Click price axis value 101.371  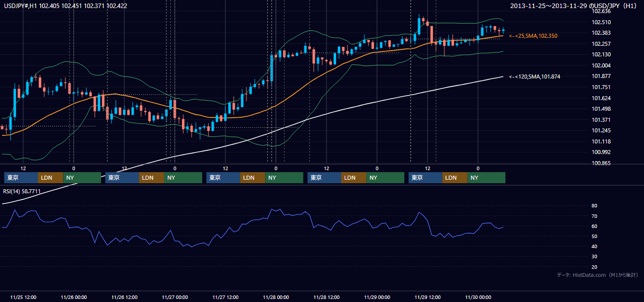[601, 120]
